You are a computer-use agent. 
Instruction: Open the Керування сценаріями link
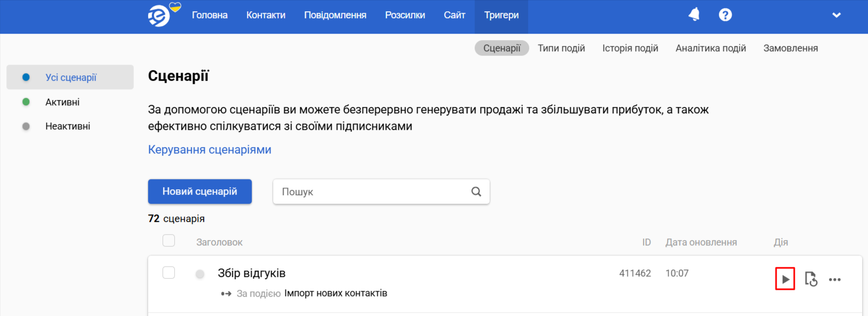coord(210,150)
